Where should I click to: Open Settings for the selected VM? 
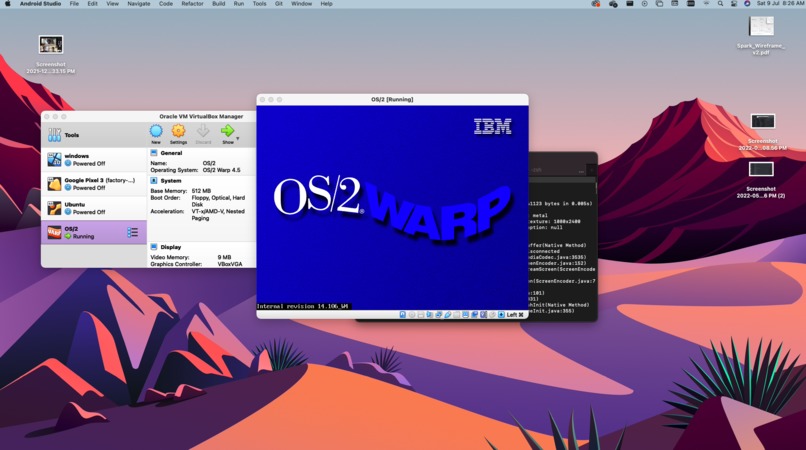coord(178,134)
